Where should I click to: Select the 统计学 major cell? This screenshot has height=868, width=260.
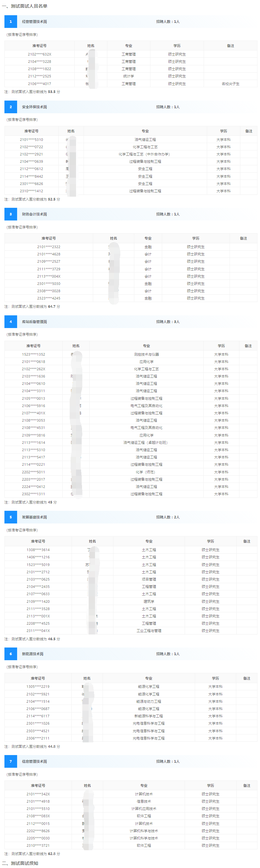[x=129, y=76]
